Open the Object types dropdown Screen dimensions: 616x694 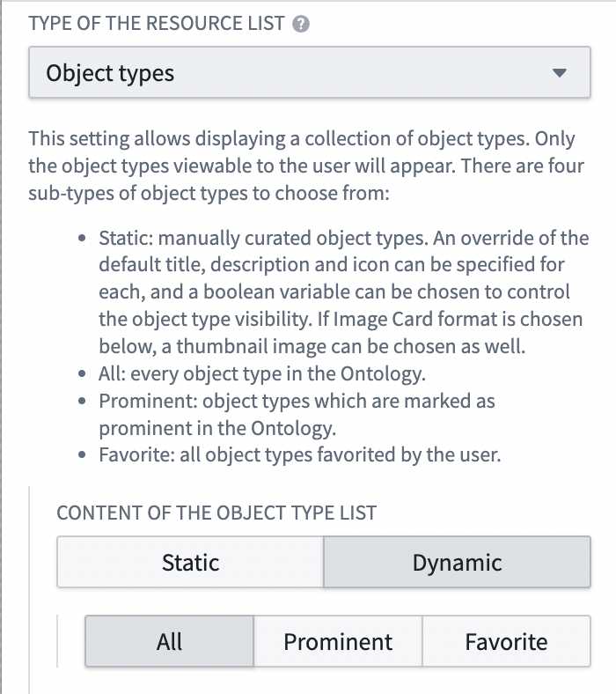pos(310,72)
